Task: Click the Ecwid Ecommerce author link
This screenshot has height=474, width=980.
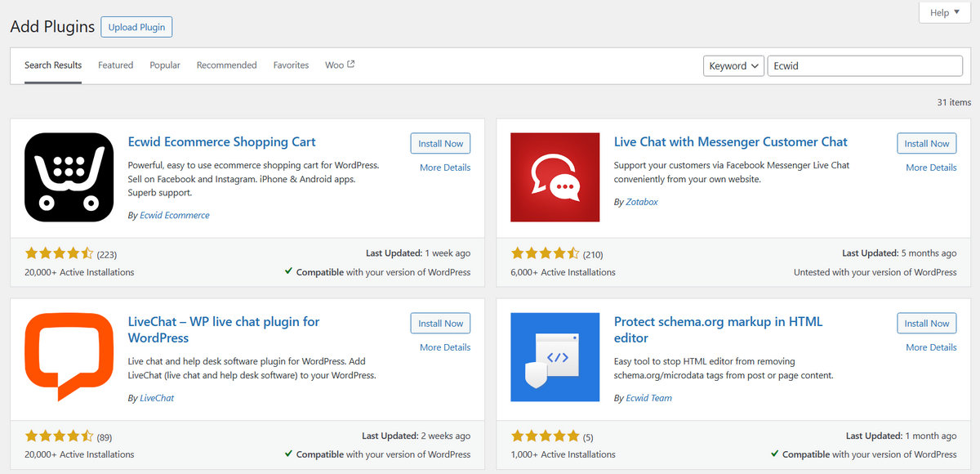Action: click(175, 215)
